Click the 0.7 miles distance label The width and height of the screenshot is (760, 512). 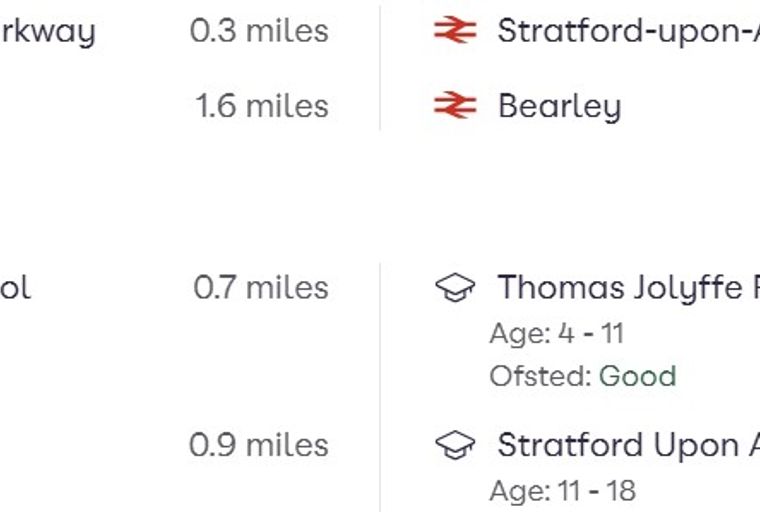pos(261,288)
